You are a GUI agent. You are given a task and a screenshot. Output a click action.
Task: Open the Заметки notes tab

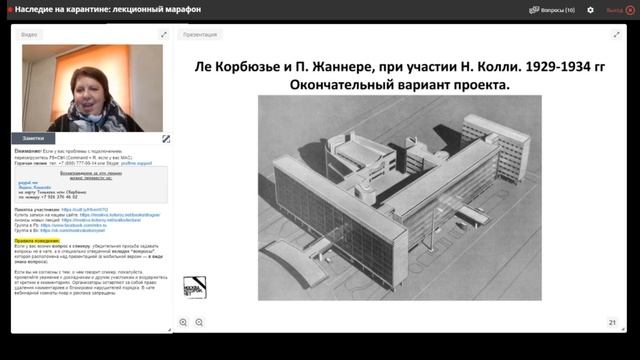point(33,138)
